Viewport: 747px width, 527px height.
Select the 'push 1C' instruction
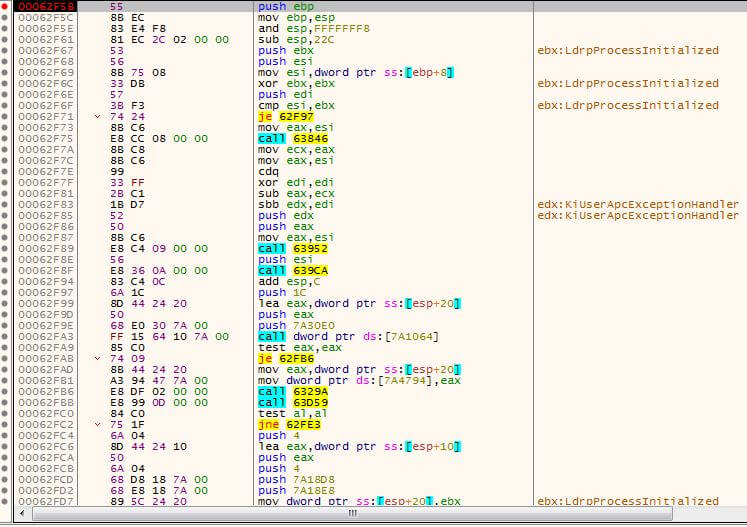coord(282,293)
